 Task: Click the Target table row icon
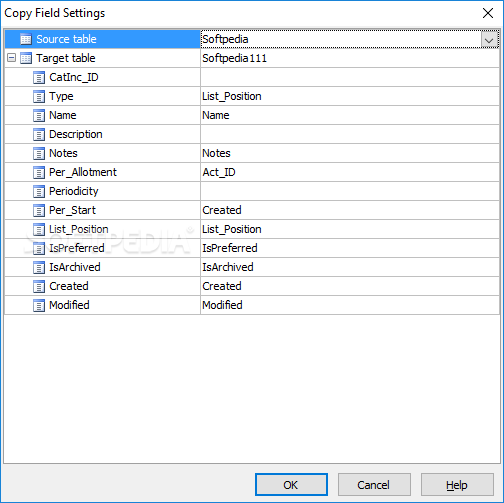coord(26,58)
